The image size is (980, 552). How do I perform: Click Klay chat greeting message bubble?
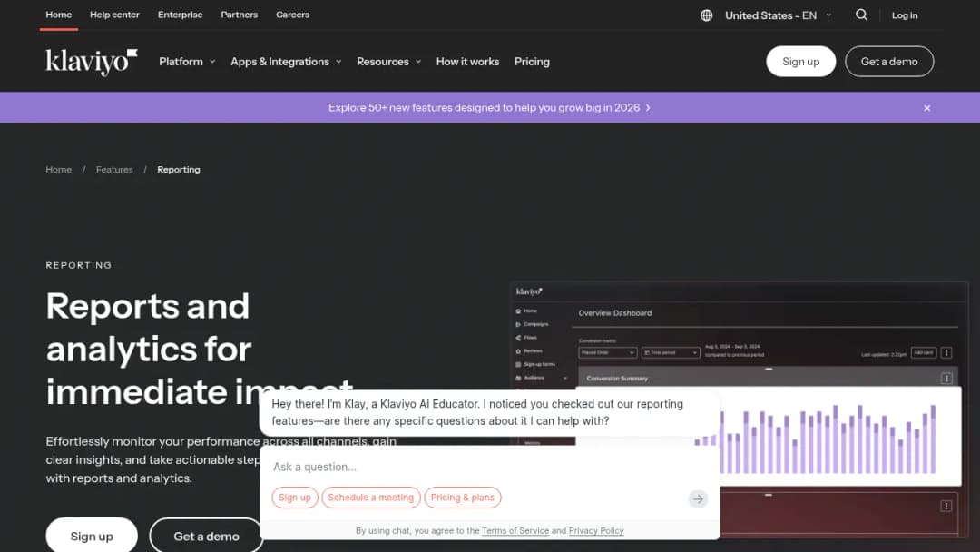tap(489, 412)
